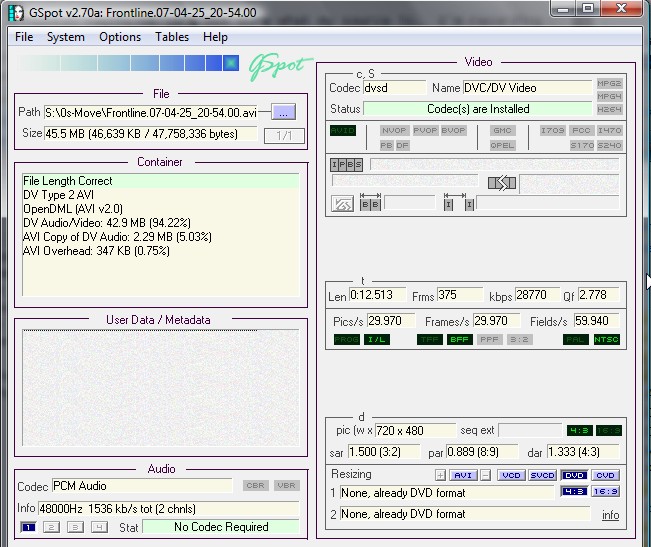Open the Options menu
This screenshot has width=651, height=547.
coord(120,37)
